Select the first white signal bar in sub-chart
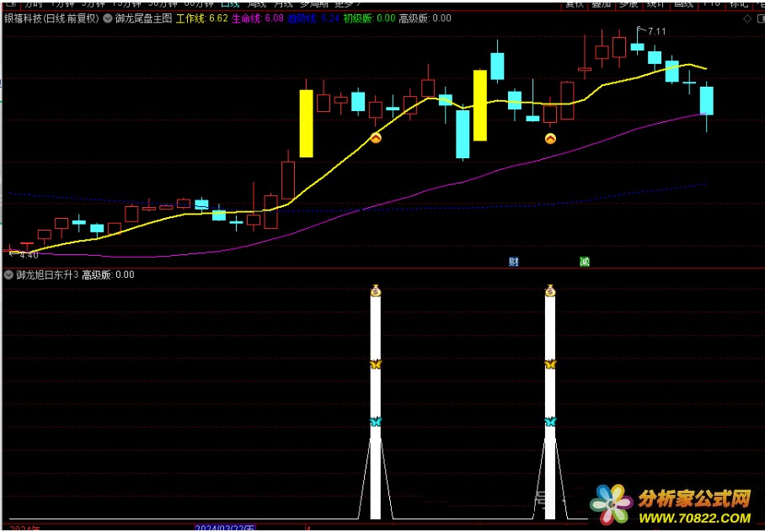Screen dimensions: 765x532 point(375,407)
